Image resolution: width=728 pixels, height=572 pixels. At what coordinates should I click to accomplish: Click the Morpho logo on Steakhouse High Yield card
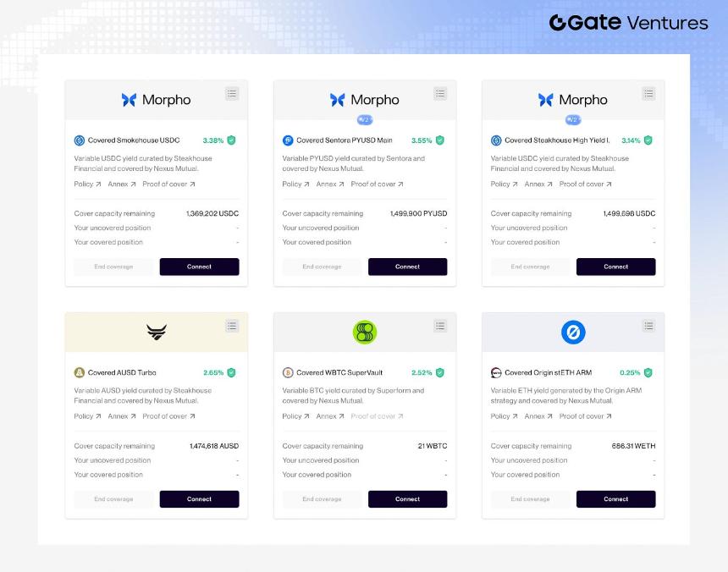click(x=573, y=100)
